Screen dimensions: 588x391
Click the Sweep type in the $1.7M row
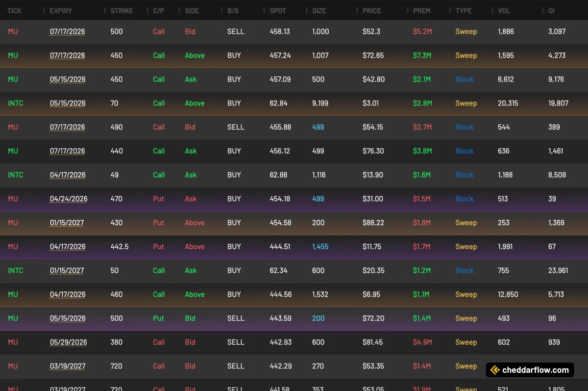tap(466, 247)
